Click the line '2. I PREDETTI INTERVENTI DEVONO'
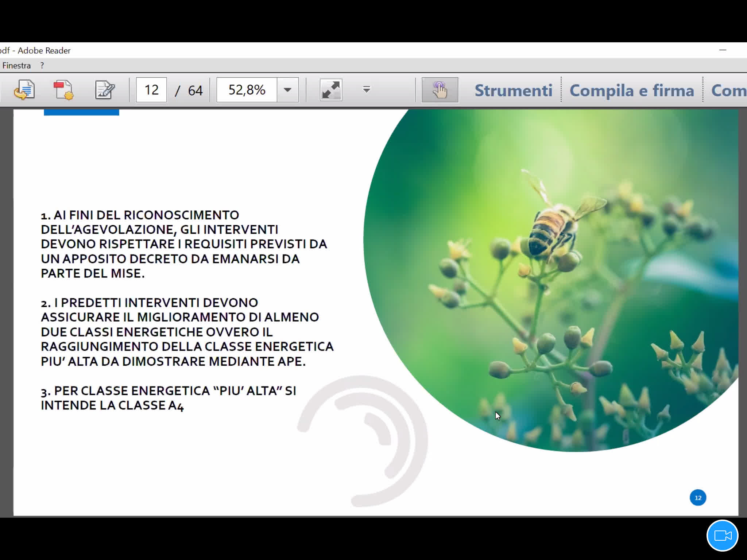 [x=149, y=303]
